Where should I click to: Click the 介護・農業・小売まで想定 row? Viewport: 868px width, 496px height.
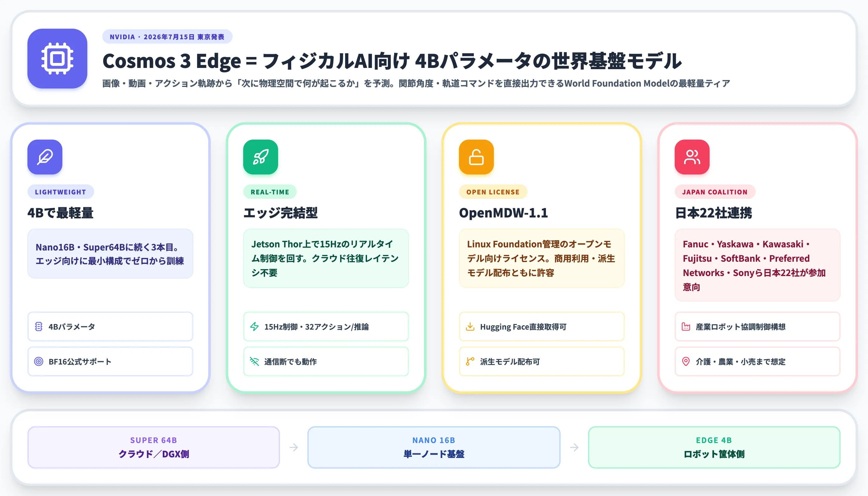tap(758, 361)
